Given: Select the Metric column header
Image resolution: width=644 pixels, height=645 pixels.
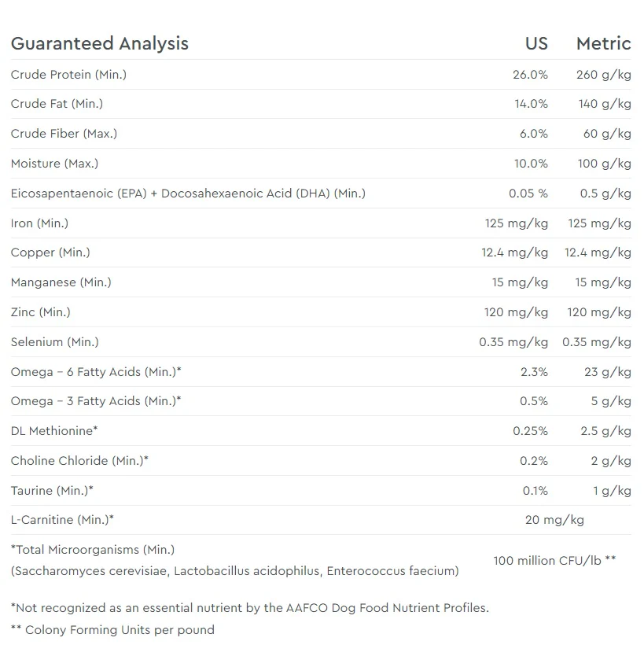Looking at the screenshot, I should point(604,43).
